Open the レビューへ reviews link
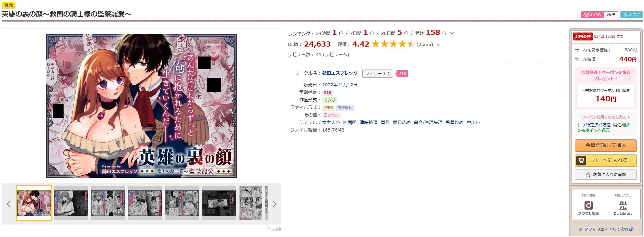Screen dimensions: 644x237 (x=336, y=55)
